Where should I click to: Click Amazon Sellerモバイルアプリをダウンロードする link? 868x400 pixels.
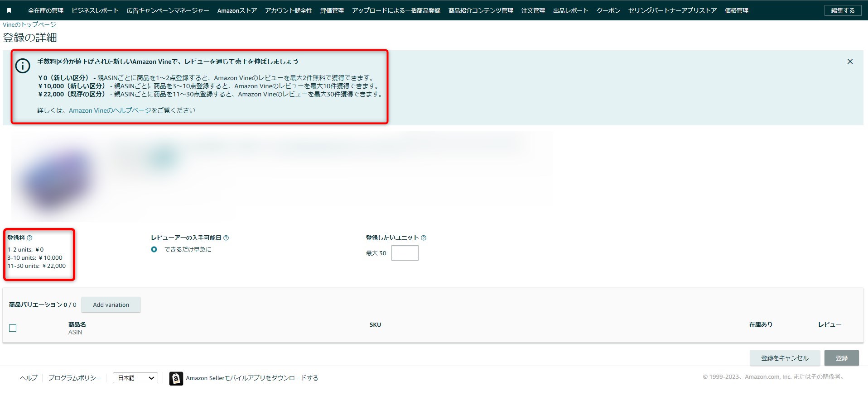[252, 378]
